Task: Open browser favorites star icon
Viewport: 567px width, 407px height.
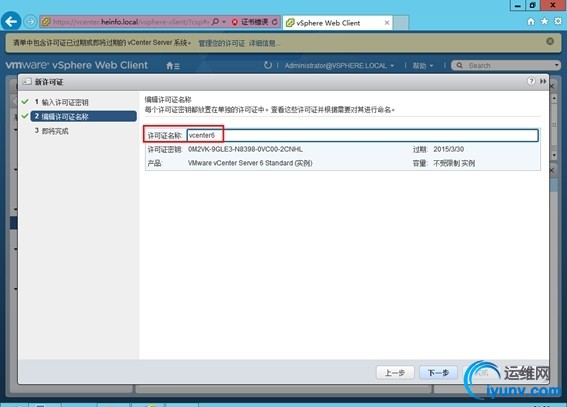Action: click(544, 22)
